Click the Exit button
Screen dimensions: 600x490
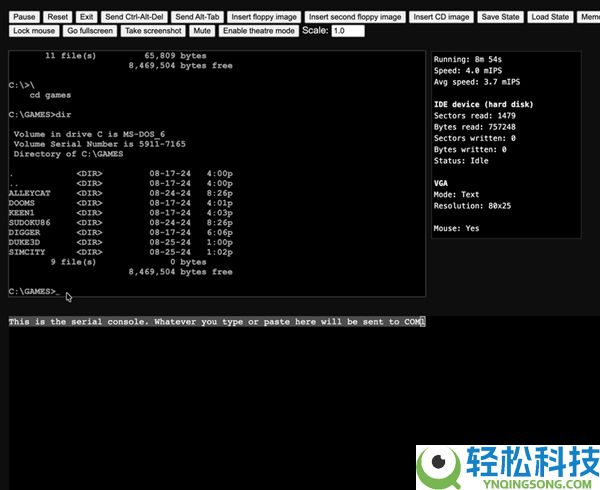[x=87, y=17]
